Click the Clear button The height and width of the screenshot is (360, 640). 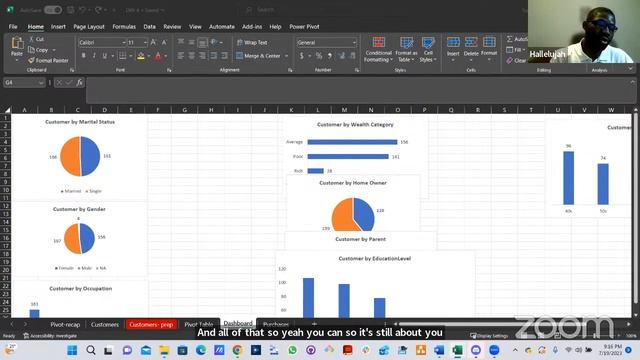516,60
